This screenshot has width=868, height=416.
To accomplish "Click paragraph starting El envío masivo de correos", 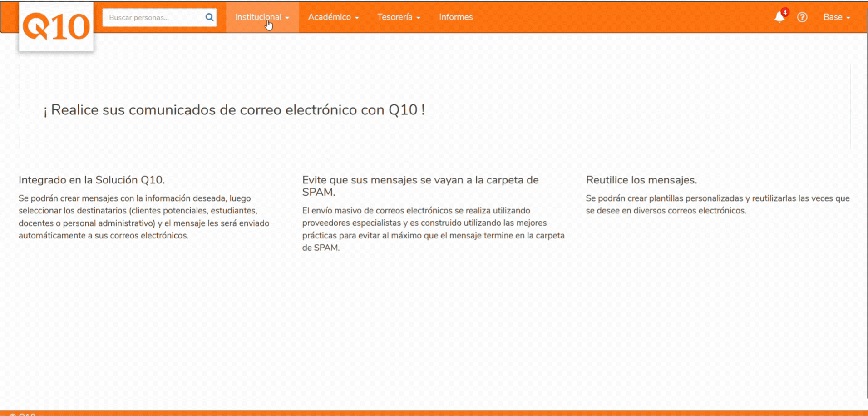I will (434, 229).
